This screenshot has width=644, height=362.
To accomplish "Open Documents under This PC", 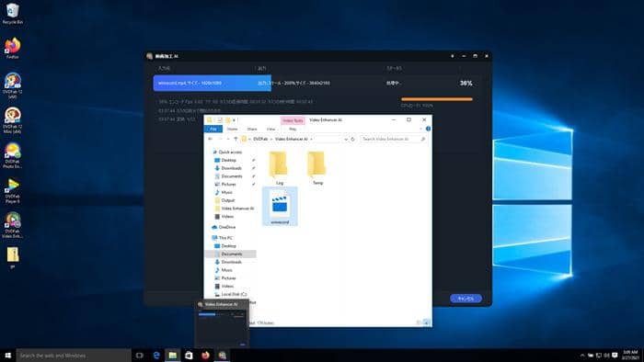I will point(231,254).
